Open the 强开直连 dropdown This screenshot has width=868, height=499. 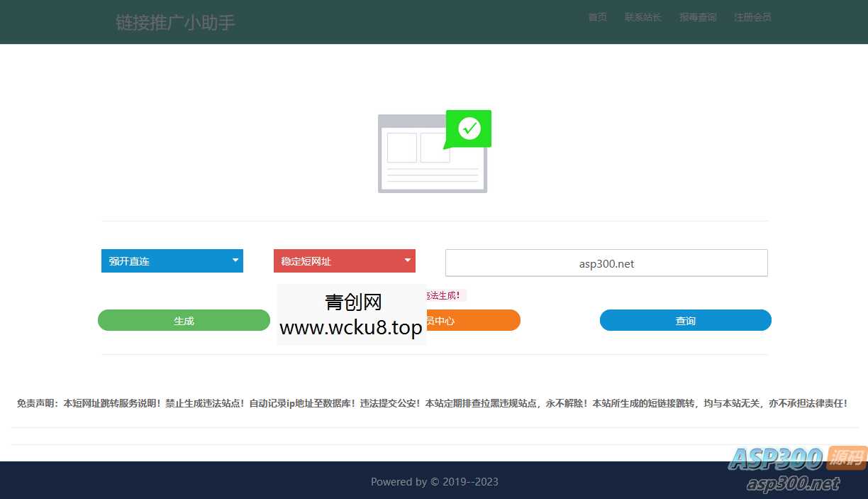click(172, 261)
